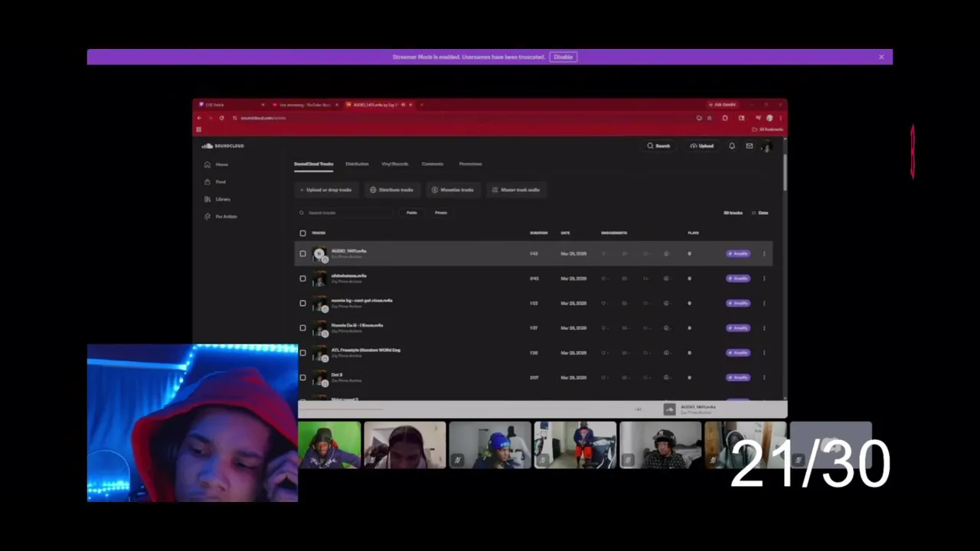Switch to the YouTube live streaming browser tab
The width and height of the screenshot is (980, 551).
click(x=304, y=104)
